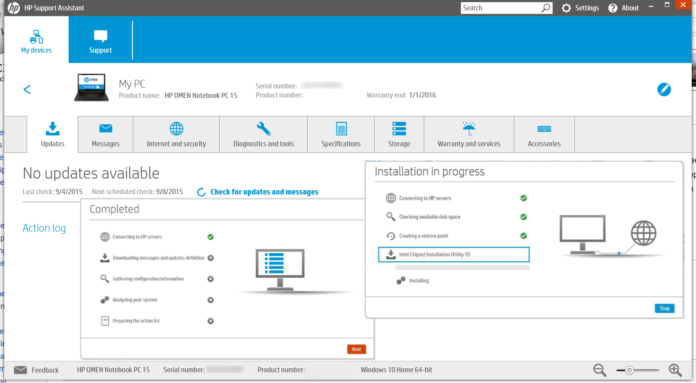Viewport: 696px width, 383px height.
Task: Adjust the zoom slider handle
Action: click(629, 370)
